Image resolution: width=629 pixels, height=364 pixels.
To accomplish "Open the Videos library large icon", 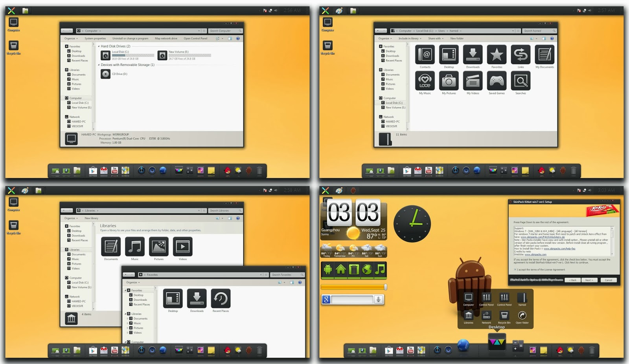I will (183, 247).
